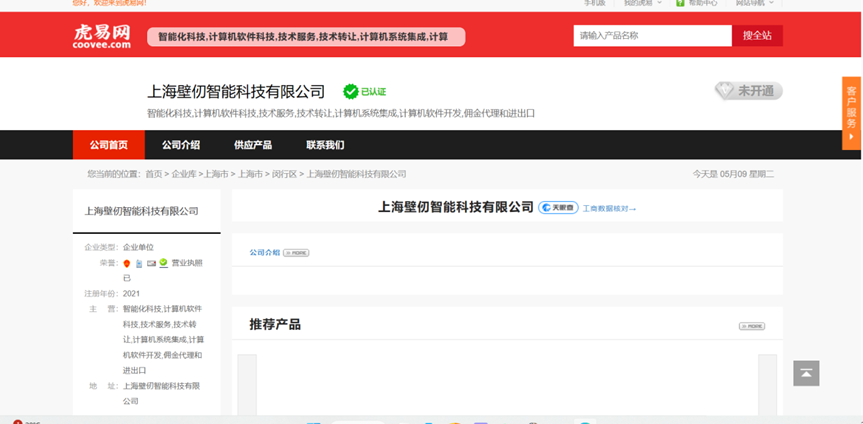This screenshot has width=863, height=424.
Task: Click the 搜全站 search button
Action: (757, 36)
